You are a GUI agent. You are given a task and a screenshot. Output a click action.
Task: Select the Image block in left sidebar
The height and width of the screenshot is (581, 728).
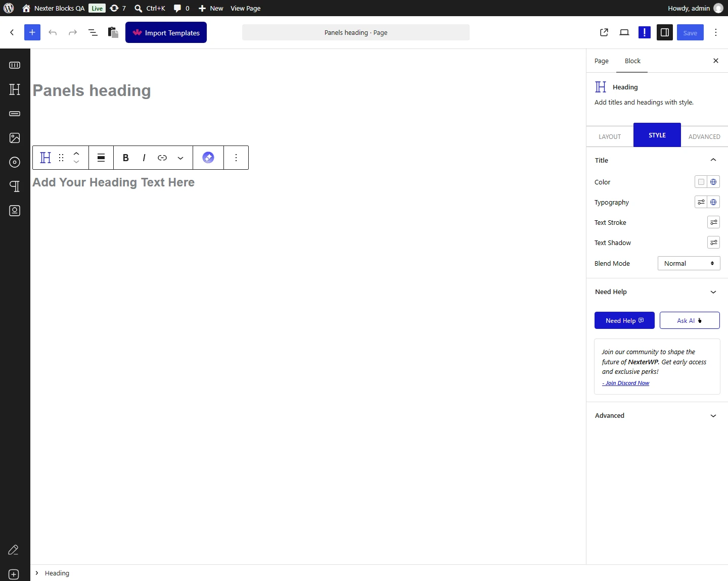[15, 138]
